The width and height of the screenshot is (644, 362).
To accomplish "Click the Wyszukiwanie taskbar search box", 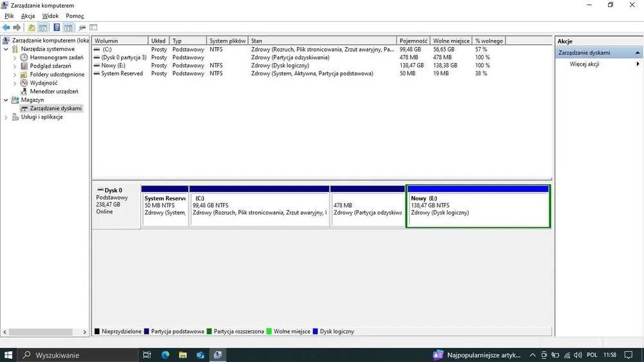I will (78, 355).
